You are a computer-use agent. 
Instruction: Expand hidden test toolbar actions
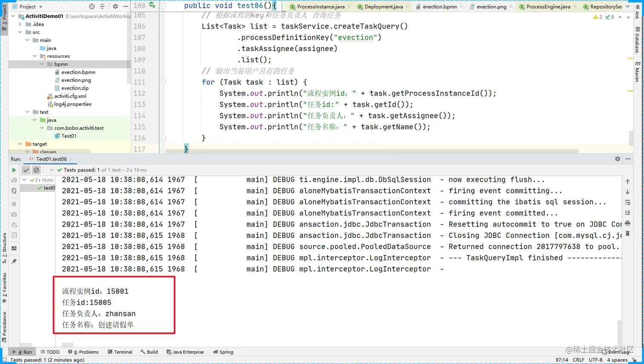point(52,170)
